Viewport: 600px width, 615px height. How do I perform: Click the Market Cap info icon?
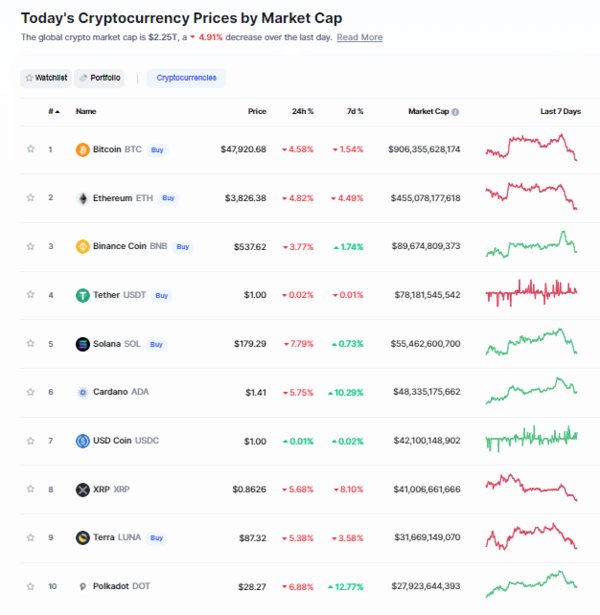point(455,112)
